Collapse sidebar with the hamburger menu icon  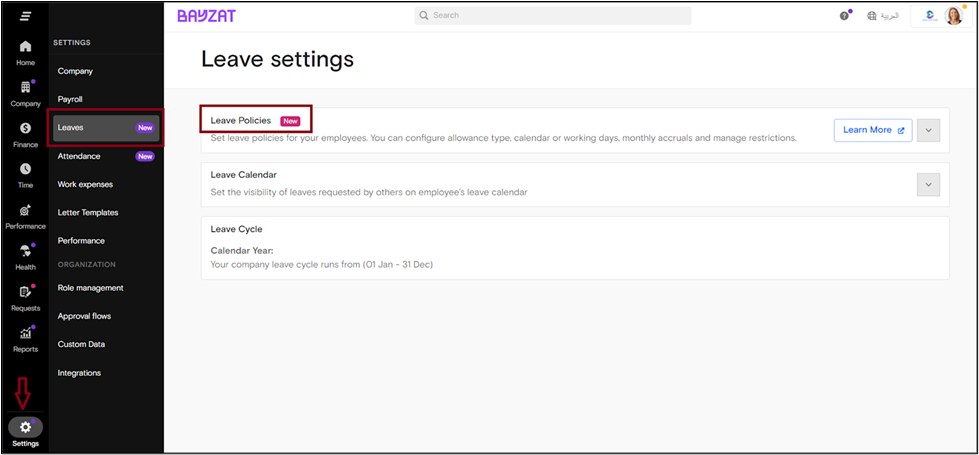25,16
